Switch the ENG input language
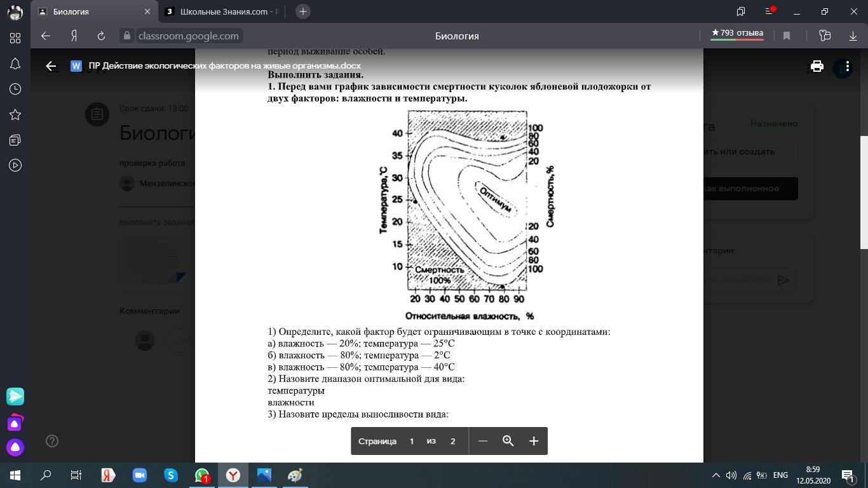Viewport: 868px width, 488px height. (780, 475)
